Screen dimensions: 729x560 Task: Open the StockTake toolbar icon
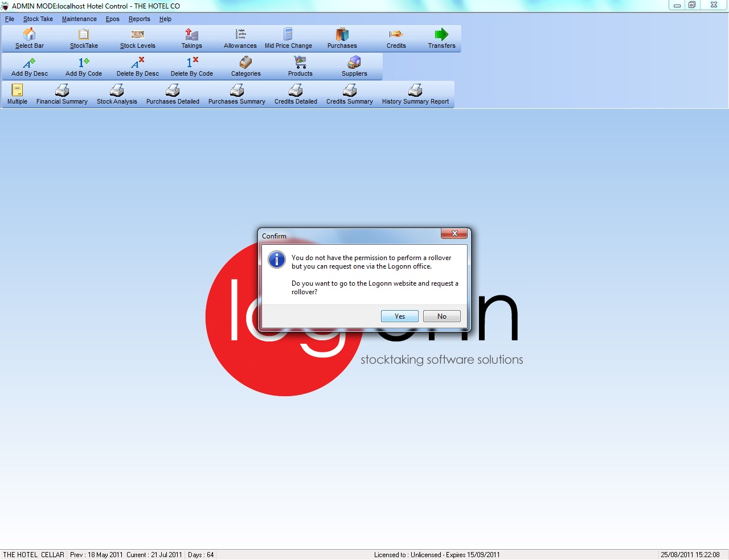pyautogui.click(x=84, y=39)
